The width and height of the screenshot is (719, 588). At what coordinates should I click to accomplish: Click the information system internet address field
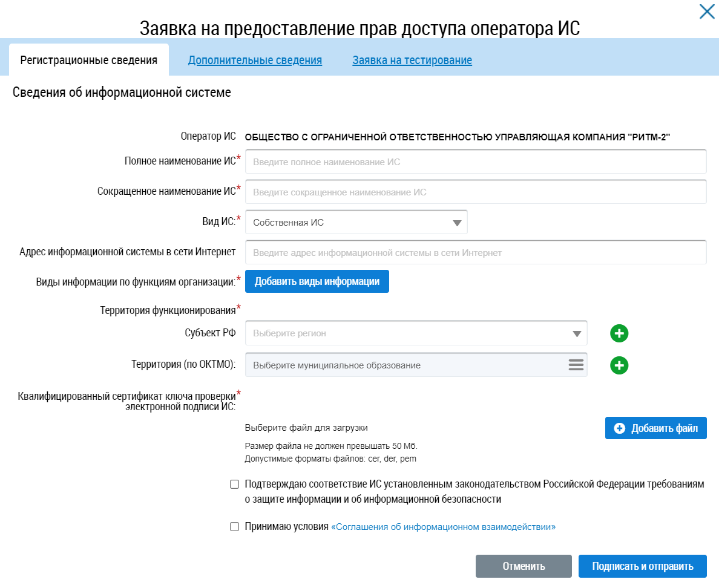[476, 253]
